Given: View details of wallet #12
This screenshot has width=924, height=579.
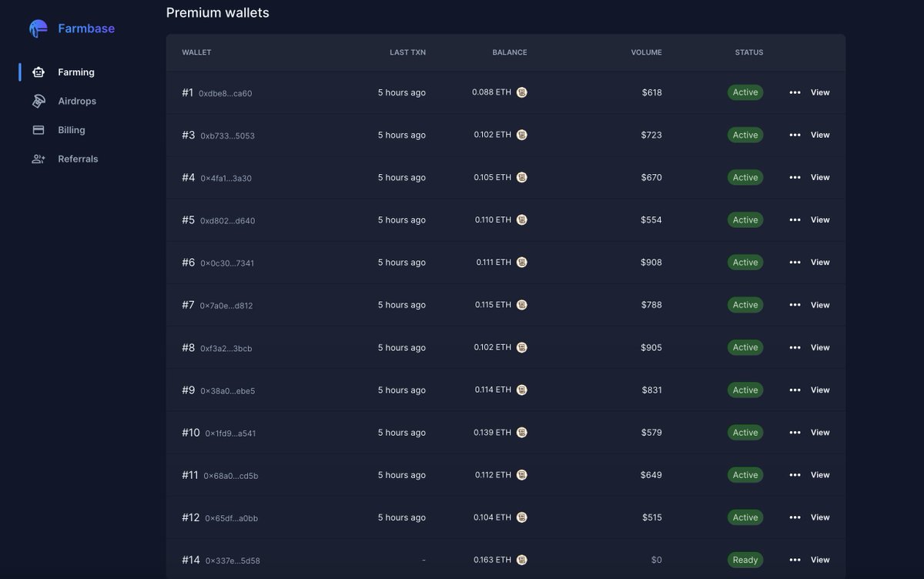Looking at the screenshot, I should coord(820,517).
